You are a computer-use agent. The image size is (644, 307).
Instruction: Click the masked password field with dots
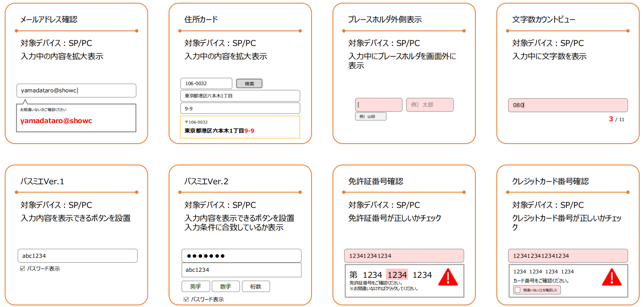[241, 256]
